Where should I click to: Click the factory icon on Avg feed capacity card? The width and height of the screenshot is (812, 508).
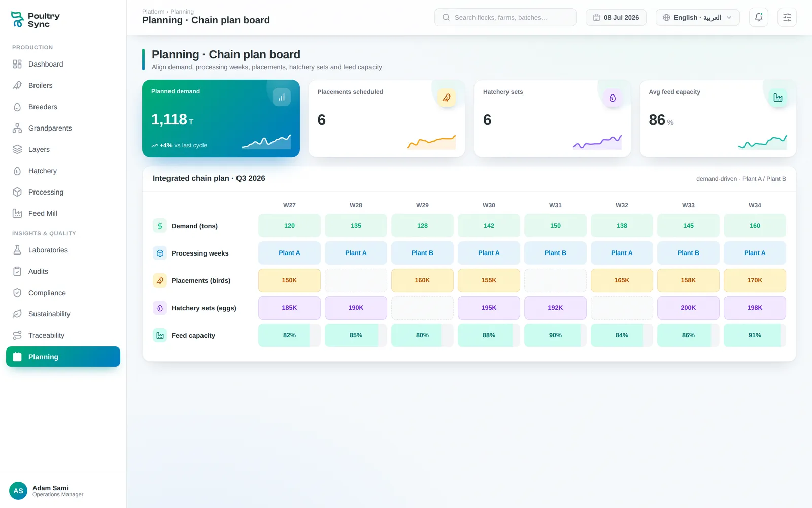pos(778,98)
